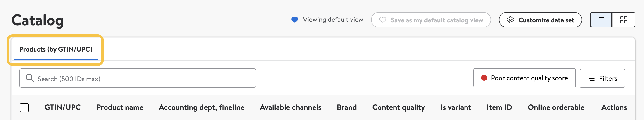Open Customize data set options
The width and height of the screenshot is (644, 120).
tap(540, 20)
